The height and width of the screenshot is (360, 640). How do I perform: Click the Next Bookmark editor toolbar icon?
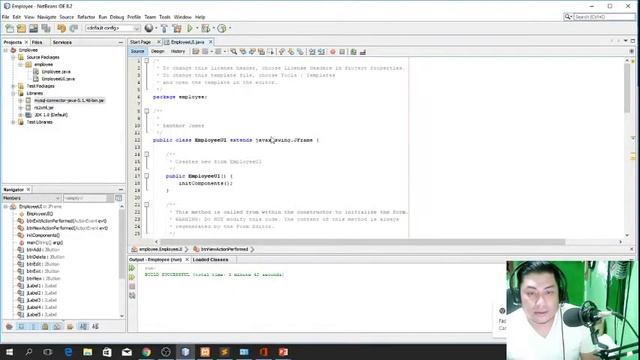(291, 52)
